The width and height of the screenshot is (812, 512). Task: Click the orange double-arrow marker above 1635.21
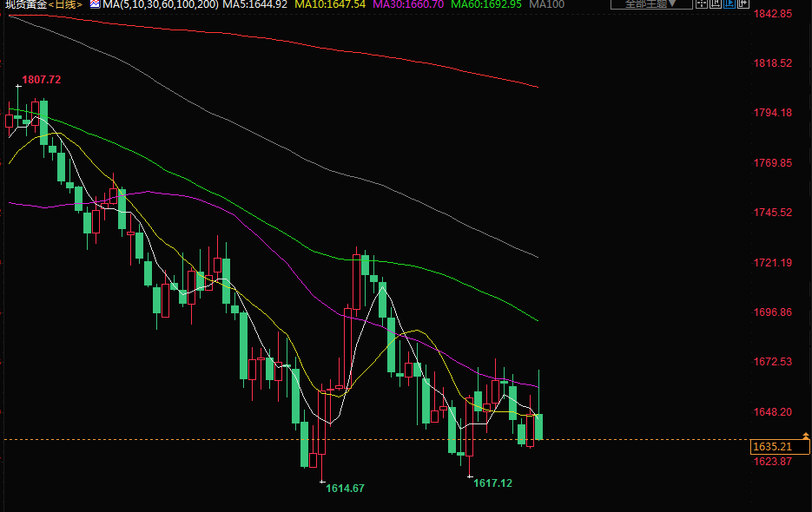point(805,436)
